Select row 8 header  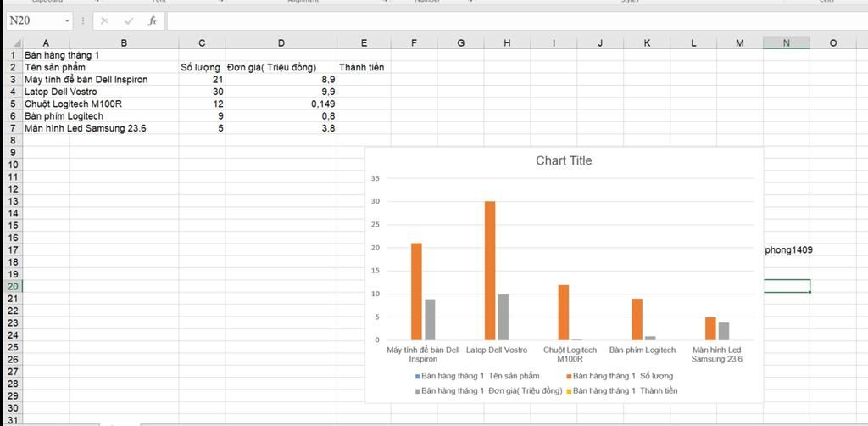(12, 141)
